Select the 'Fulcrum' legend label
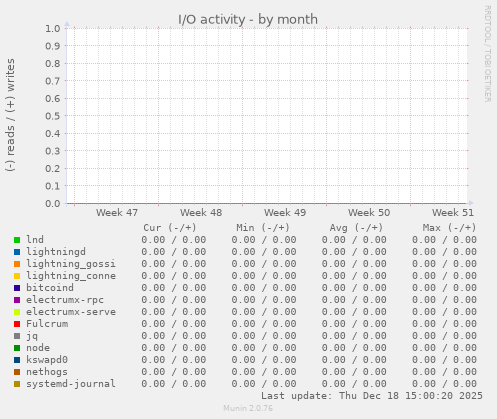 [47, 324]
